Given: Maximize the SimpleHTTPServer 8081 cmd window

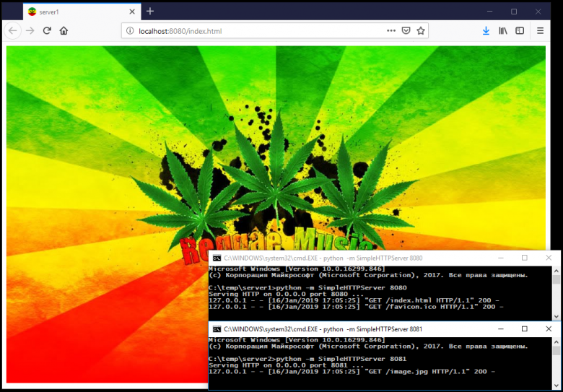Looking at the screenshot, I should [x=525, y=328].
